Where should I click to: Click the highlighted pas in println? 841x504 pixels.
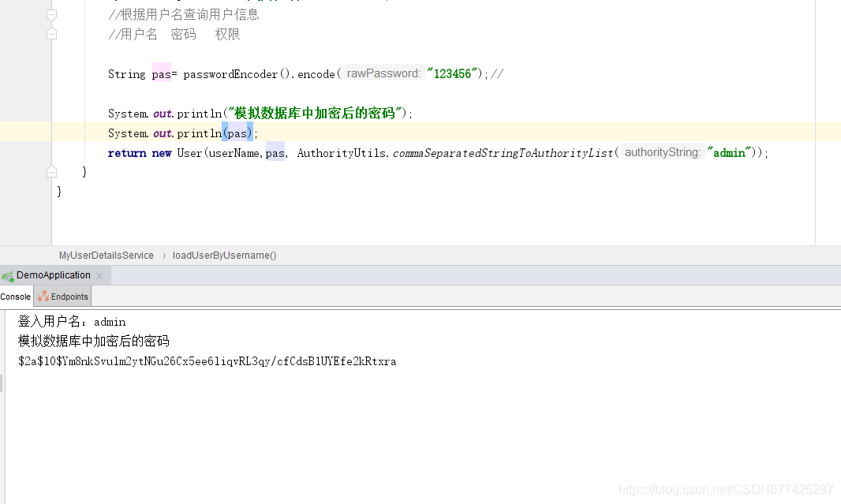[x=237, y=133]
